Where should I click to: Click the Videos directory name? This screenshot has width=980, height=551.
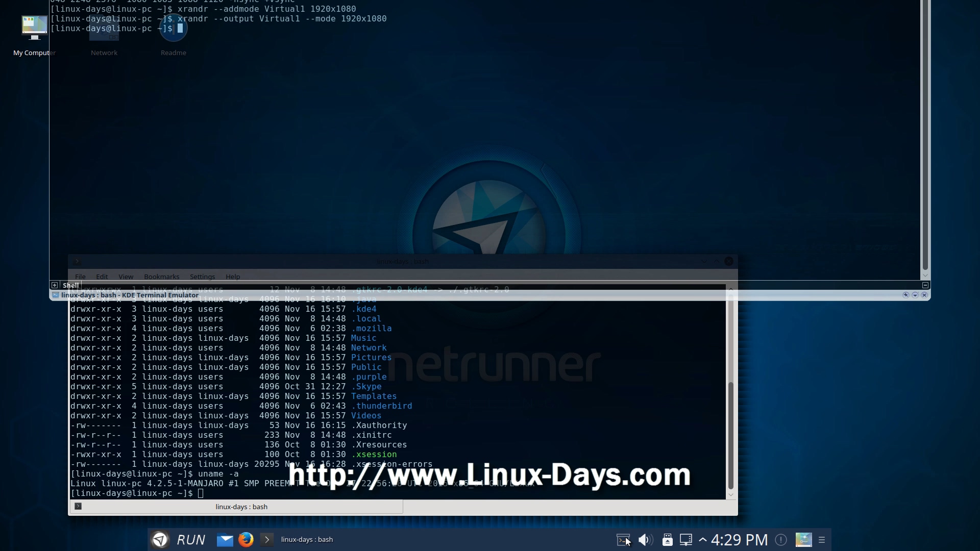point(366,416)
